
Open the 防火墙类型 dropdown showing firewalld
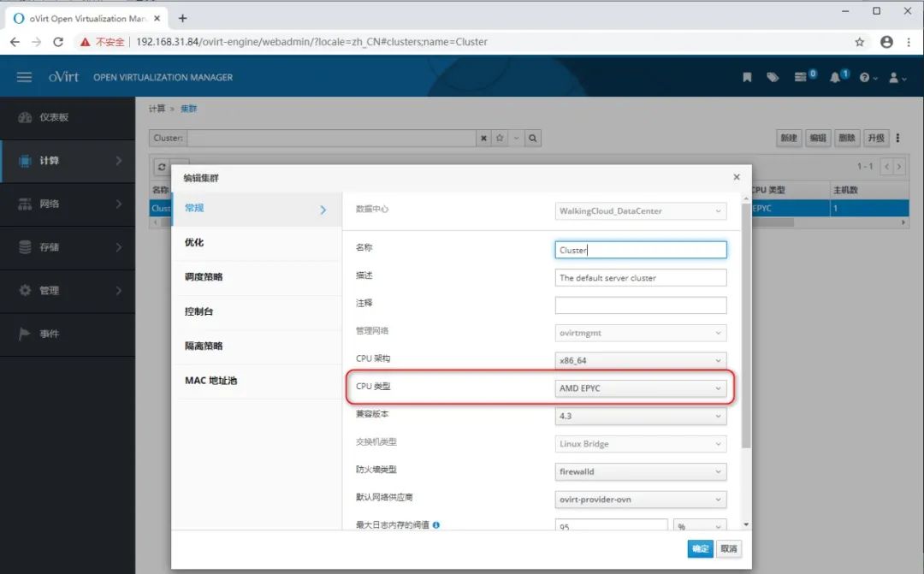(x=641, y=471)
